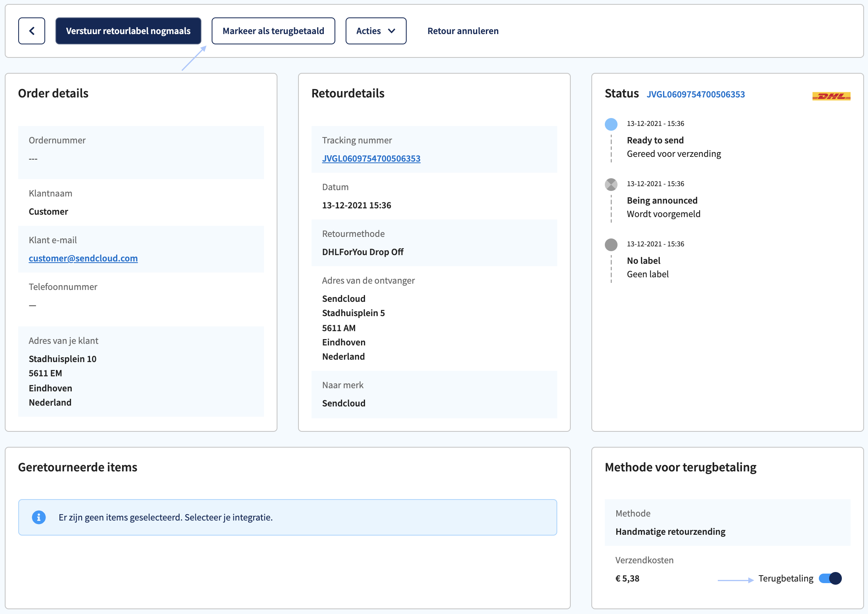
Task: Select the Klantnaam value Customer
Action: [x=48, y=212]
